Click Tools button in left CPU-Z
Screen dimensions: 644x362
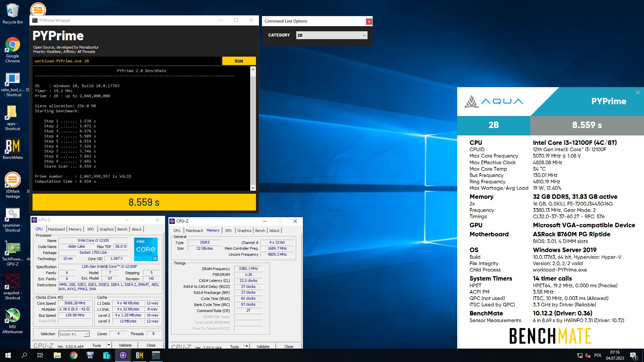pyautogui.click(x=97, y=345)
